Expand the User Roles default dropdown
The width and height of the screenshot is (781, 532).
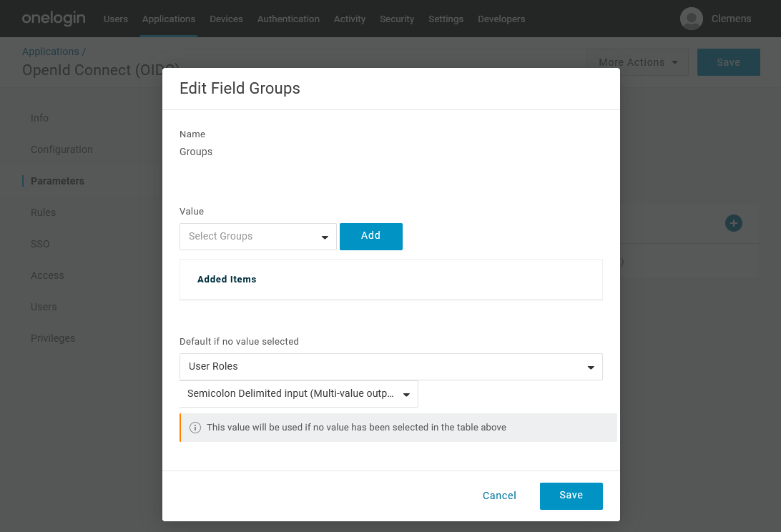tap(390, 367)
